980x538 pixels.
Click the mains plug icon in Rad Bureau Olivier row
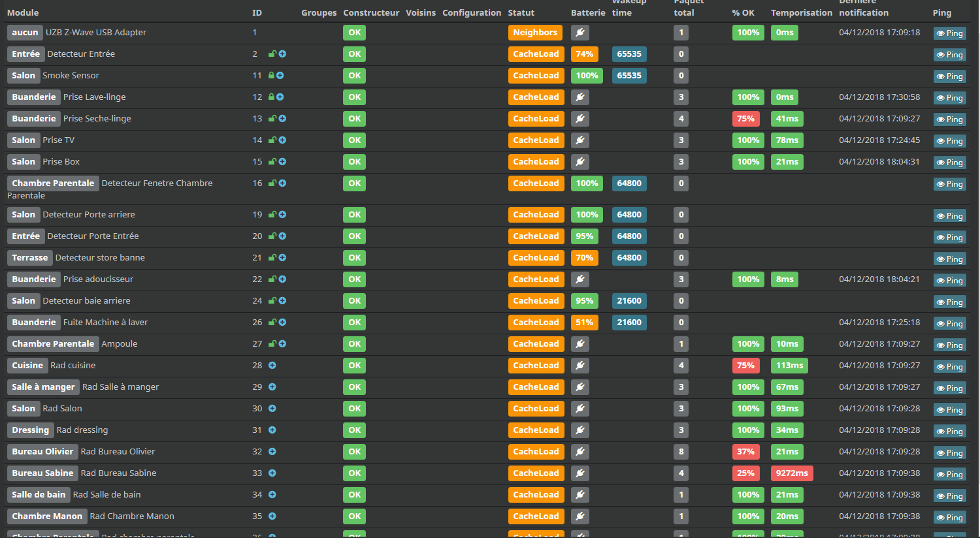[x=580, y=452]
